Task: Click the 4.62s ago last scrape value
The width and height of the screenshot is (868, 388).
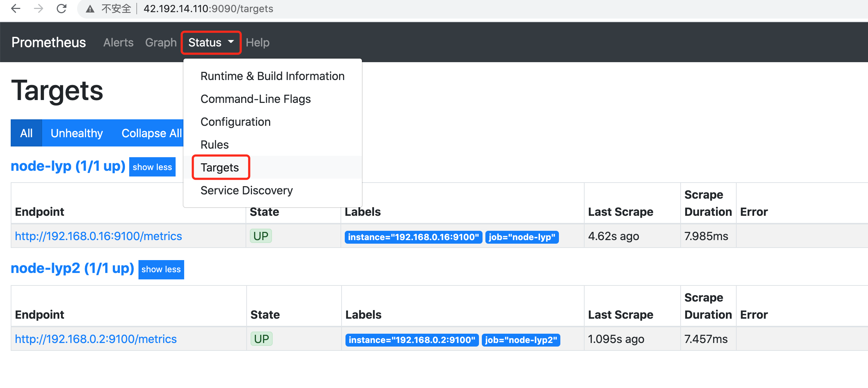Action: click(614, 236)
